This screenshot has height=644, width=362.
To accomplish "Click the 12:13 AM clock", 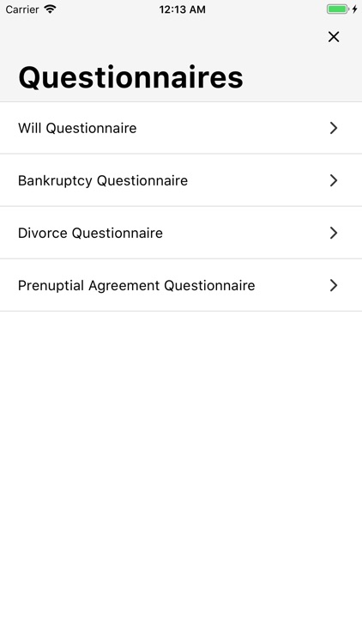I will pos(182,9).
